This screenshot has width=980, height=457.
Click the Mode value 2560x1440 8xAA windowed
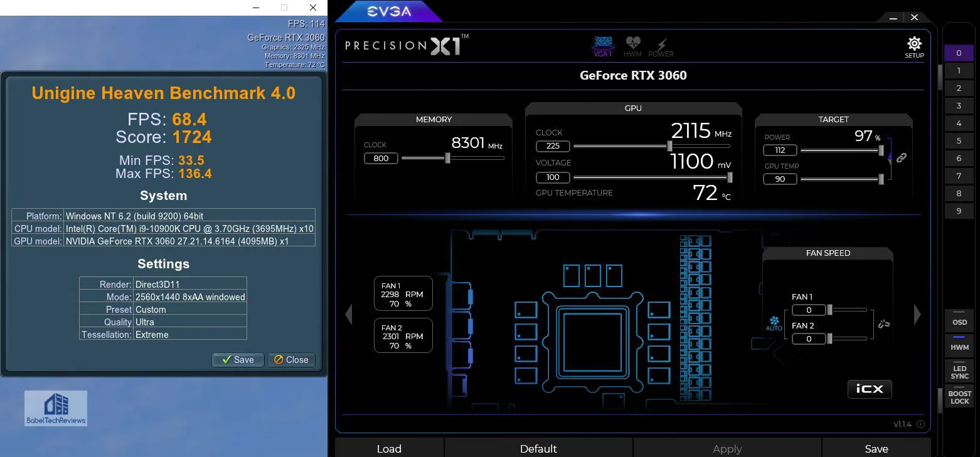pos(190,297)
